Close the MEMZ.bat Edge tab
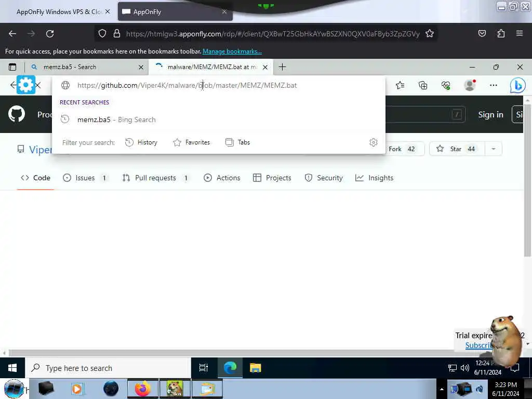The image size is (532, 399). tap(265, 67)
